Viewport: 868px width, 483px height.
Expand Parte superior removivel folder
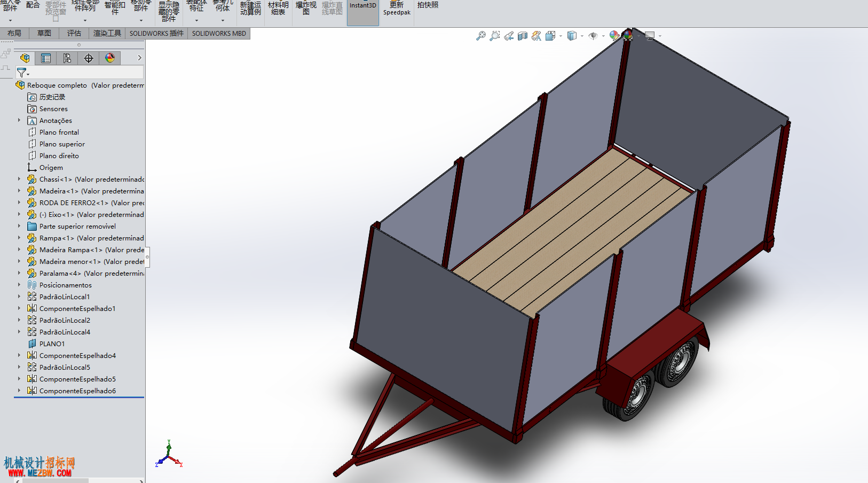[x=19, y=226]
